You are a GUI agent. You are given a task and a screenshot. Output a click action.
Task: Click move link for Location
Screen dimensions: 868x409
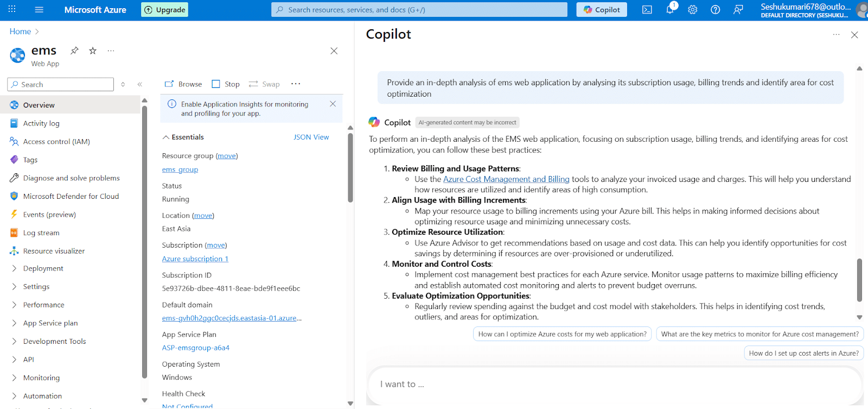(203, 216)
